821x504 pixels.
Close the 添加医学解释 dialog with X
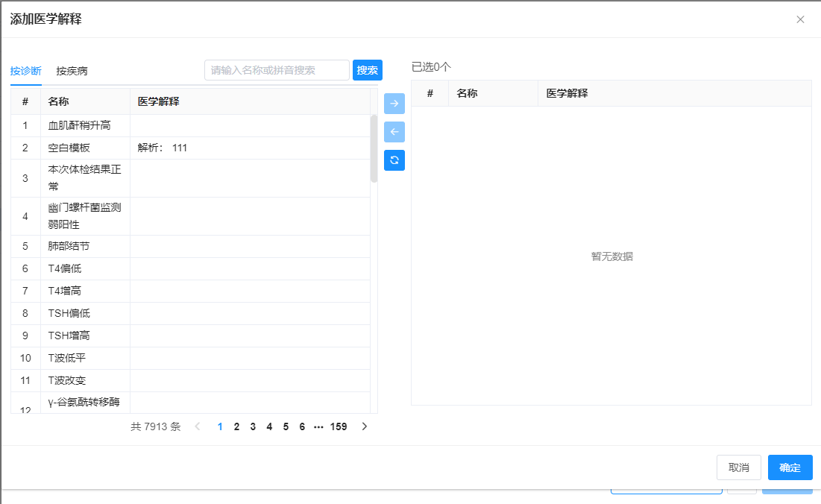coord(800,19)
